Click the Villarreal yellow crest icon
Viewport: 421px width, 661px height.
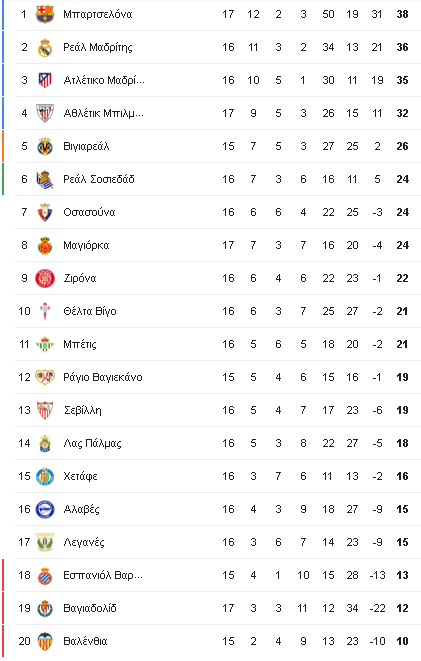click(x=45, y=146)
